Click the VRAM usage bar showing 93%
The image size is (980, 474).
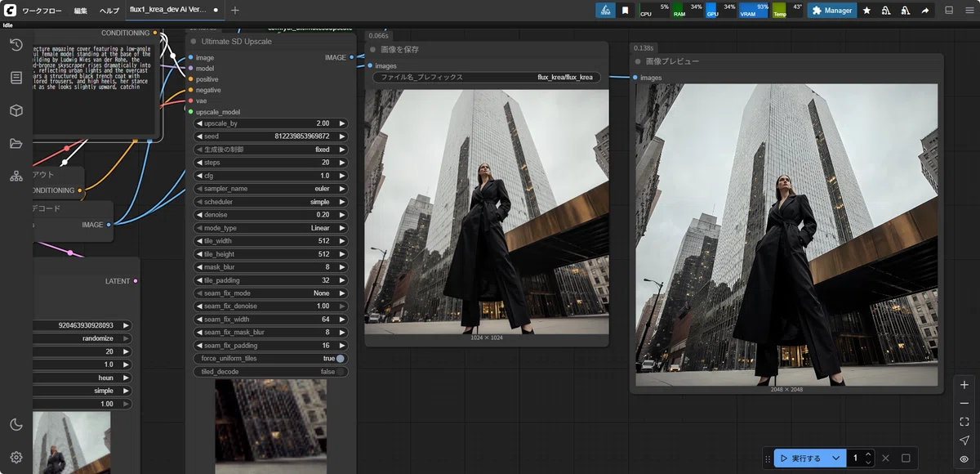pyautogui.click(x=755, y=11)
